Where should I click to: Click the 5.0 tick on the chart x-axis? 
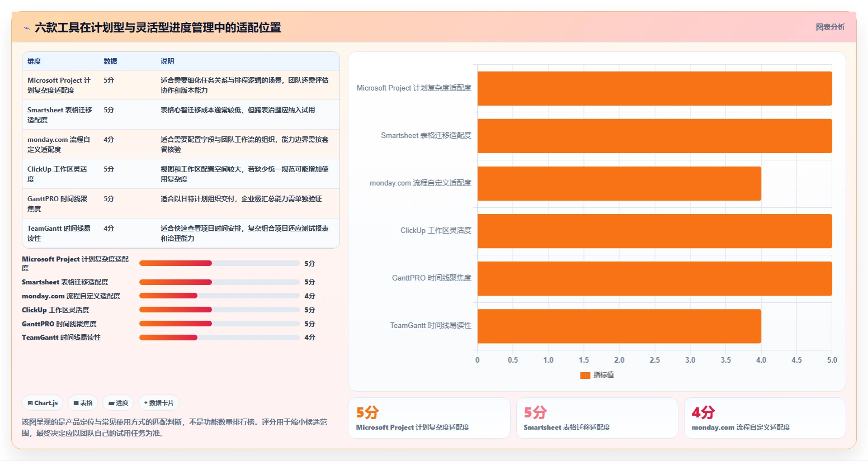[832, 360]
